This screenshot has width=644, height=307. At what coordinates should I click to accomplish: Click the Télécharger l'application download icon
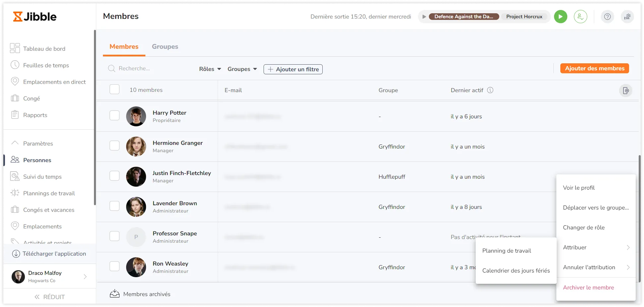click(16, 254)
